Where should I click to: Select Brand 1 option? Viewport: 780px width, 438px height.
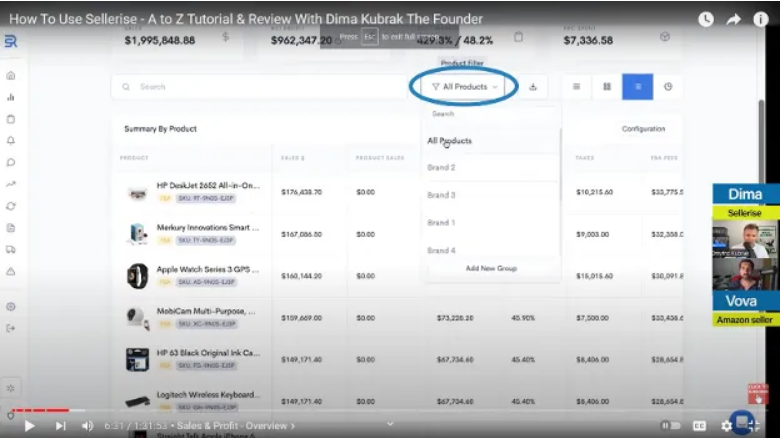(x=441, y=222)
